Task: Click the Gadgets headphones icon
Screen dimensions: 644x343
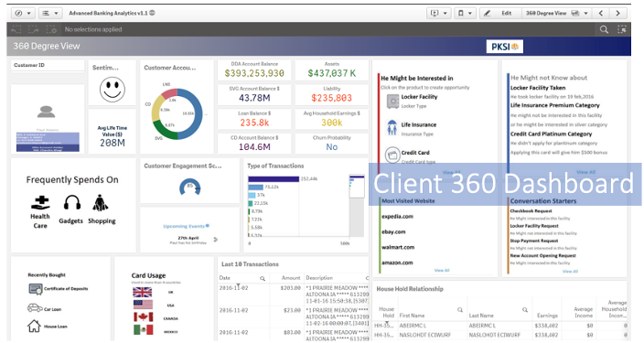Action: [x=72, y=202]
